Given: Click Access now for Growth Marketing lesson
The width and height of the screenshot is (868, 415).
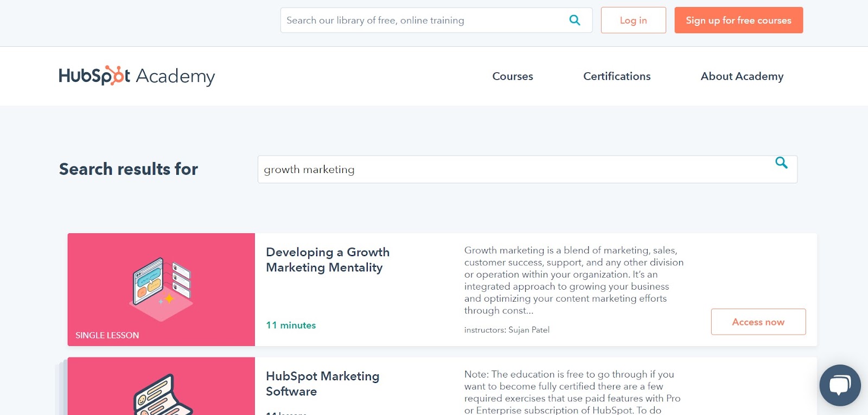Looking at the screenshot, I should pyautogui.click(x=758, y=322).
